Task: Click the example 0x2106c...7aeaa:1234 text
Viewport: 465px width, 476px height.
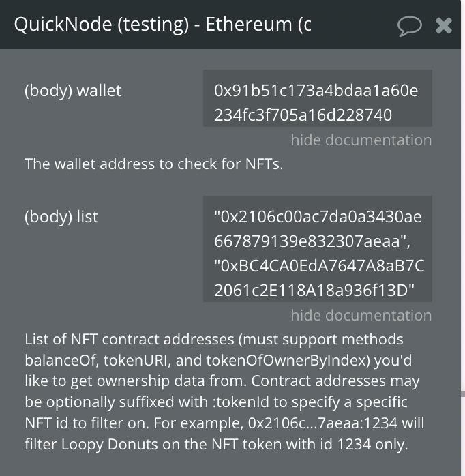Action: 322,423
